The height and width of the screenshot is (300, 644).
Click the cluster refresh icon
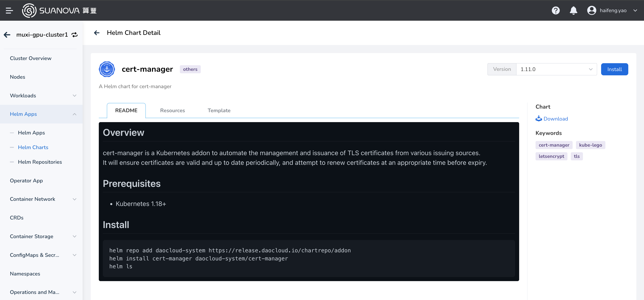coord(74,35)
